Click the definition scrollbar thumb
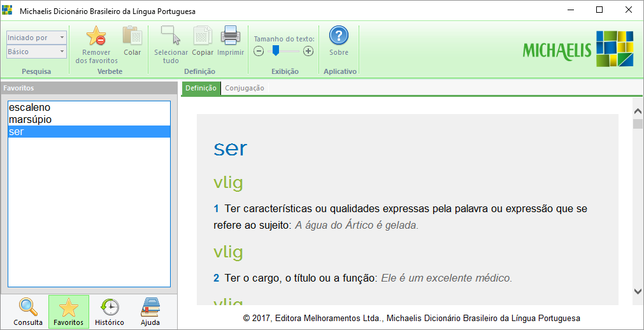The image size is (644, 330). pyautogui.click(x=638, y=124)
